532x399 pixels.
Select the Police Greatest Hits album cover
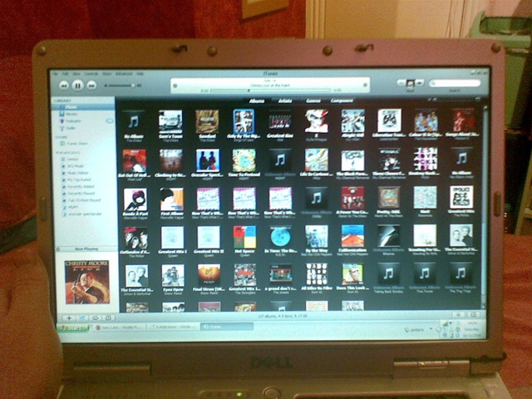click(x=461, y=197)
